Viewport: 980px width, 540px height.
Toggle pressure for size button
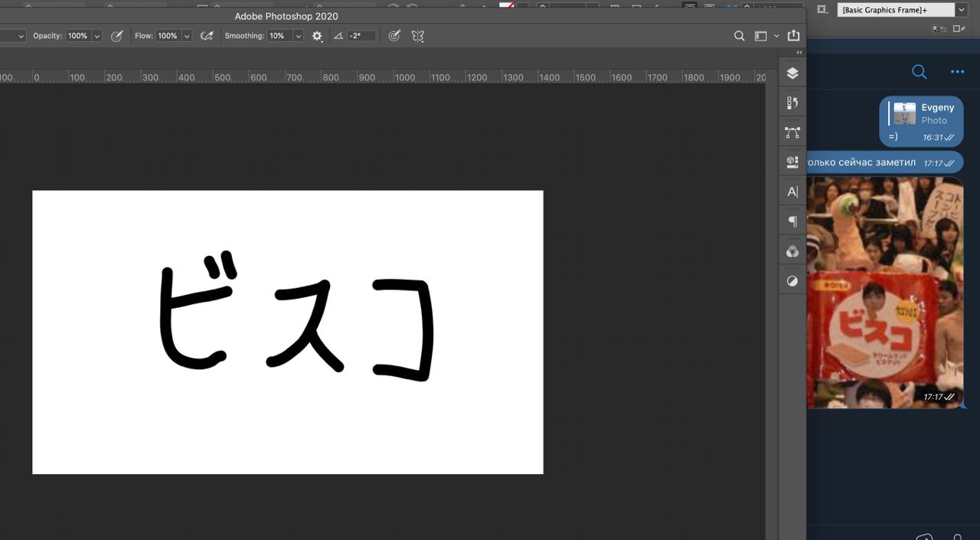[394, 36]
